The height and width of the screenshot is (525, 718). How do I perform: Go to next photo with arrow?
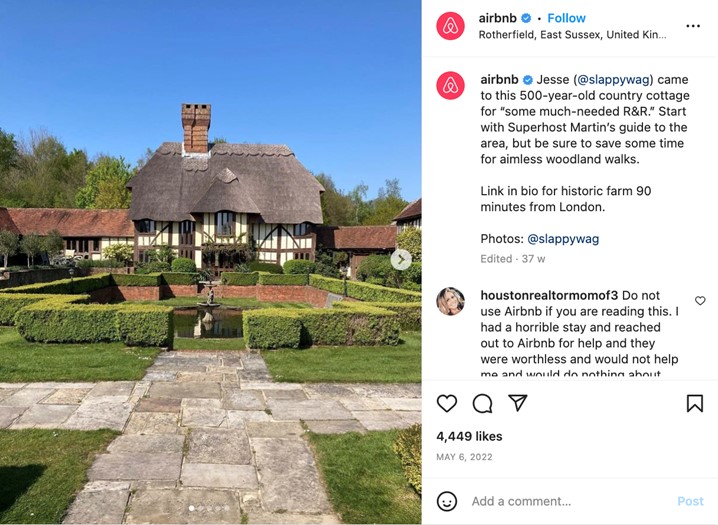[401, 260]
